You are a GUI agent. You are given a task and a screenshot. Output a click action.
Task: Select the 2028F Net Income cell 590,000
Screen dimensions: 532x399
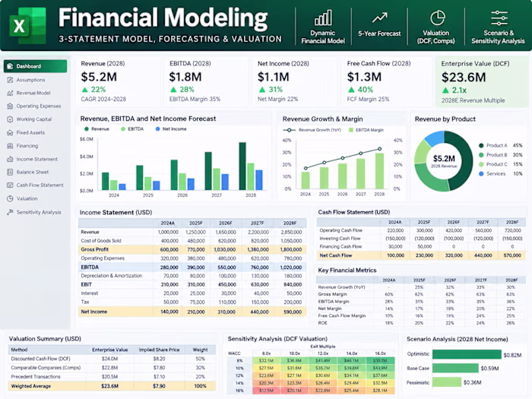[293, 312]
